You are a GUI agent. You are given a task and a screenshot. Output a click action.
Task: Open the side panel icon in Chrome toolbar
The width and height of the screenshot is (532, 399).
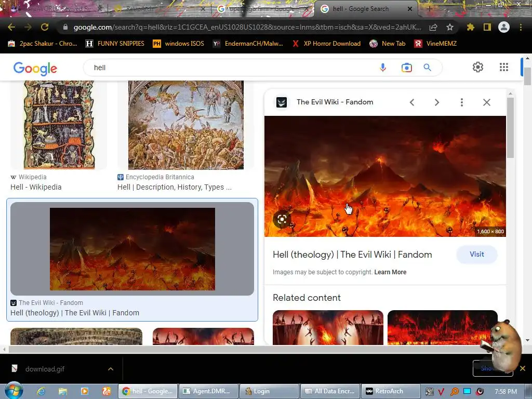[487, 27]
